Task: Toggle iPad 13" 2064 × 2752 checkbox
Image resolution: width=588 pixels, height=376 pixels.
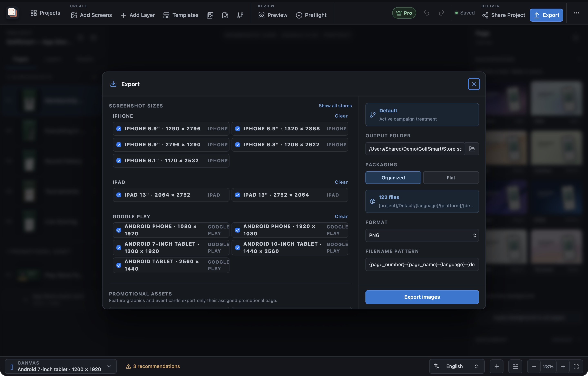Action: 119,195
